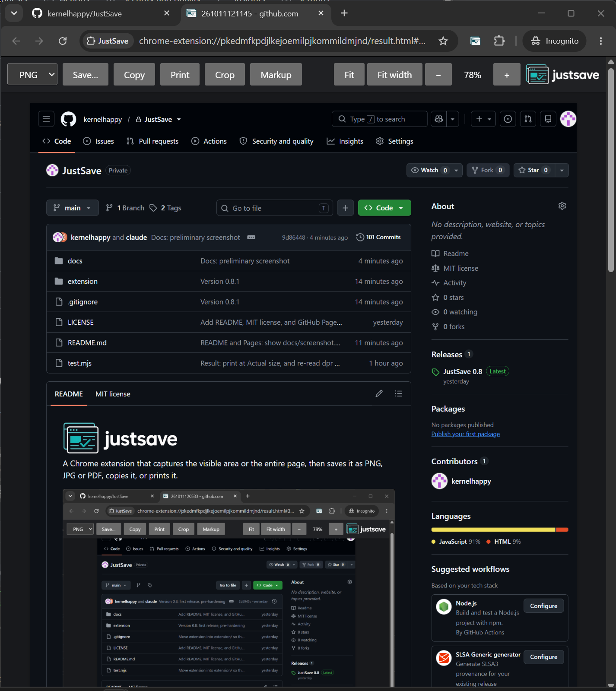Viewport: 616px width, 691px height.
Task: Open the 101 Commits history link
Action: pos(378,237)
